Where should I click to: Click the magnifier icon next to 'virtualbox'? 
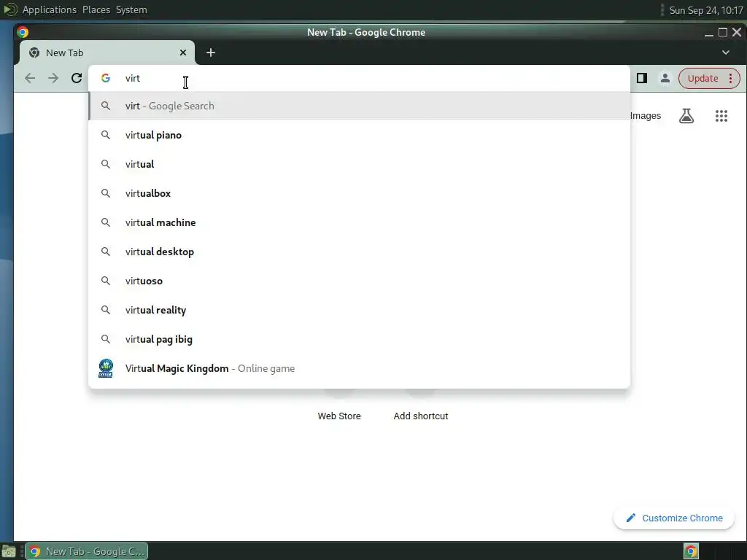[x=106, y=192]
